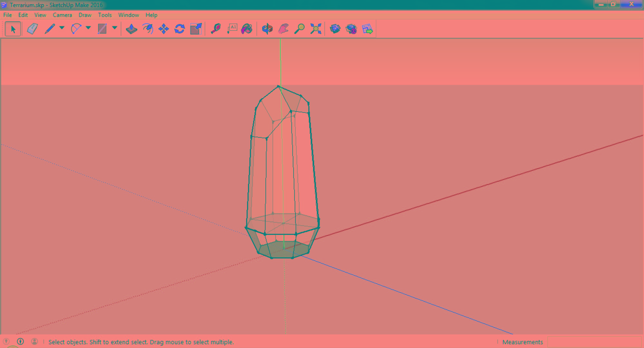Open the Camera menu
This screenshot has width=644, height=348.
[62, 15]
